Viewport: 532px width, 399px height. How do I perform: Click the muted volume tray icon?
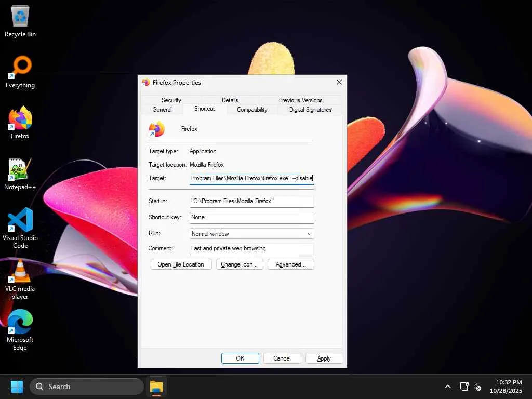pos(477,387)
